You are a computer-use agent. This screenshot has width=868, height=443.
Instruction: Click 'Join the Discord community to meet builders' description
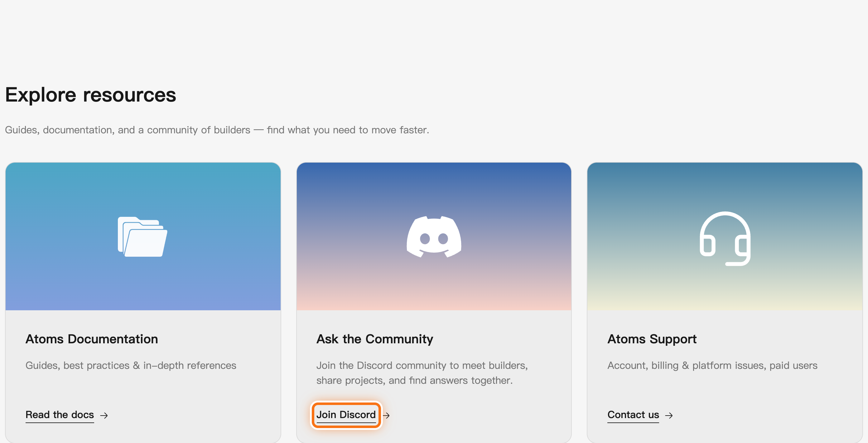[x=422, y=373]
